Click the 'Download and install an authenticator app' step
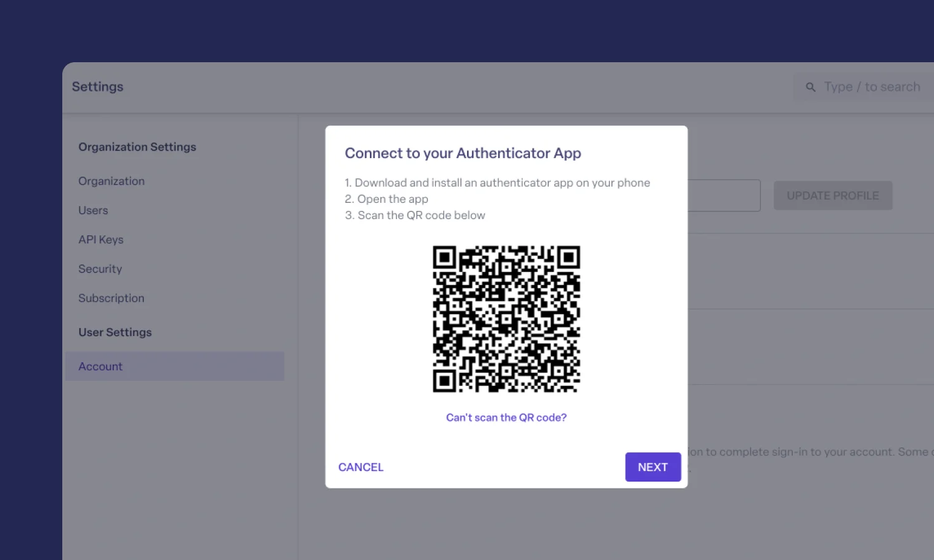The height and width of the screenshot is (560, 934). pyautogui.click(x=498, y=183)
